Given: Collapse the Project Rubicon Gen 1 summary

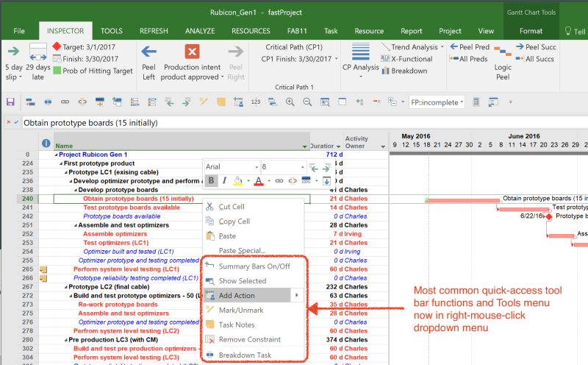Looking at the screenshot, I should coord(57,155).
